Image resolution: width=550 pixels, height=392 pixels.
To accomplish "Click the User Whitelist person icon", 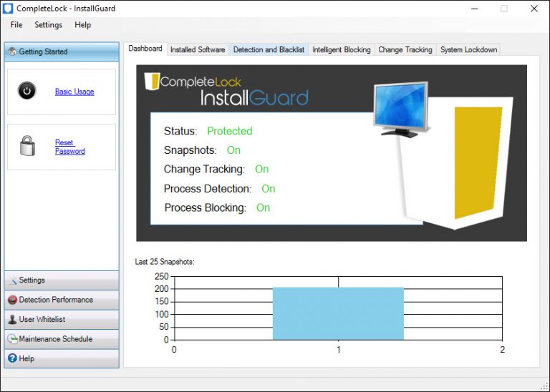I will coord(12,319).
